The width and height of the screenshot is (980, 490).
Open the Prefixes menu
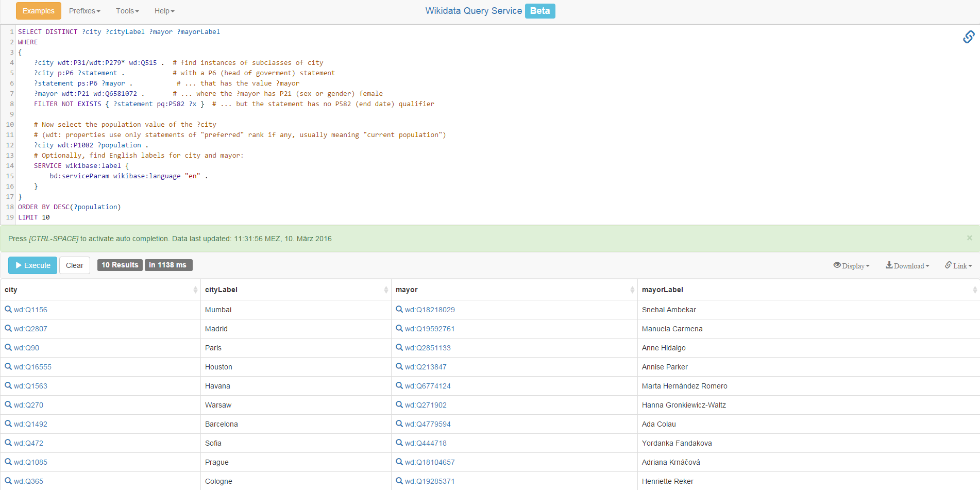tap(85, 11)
